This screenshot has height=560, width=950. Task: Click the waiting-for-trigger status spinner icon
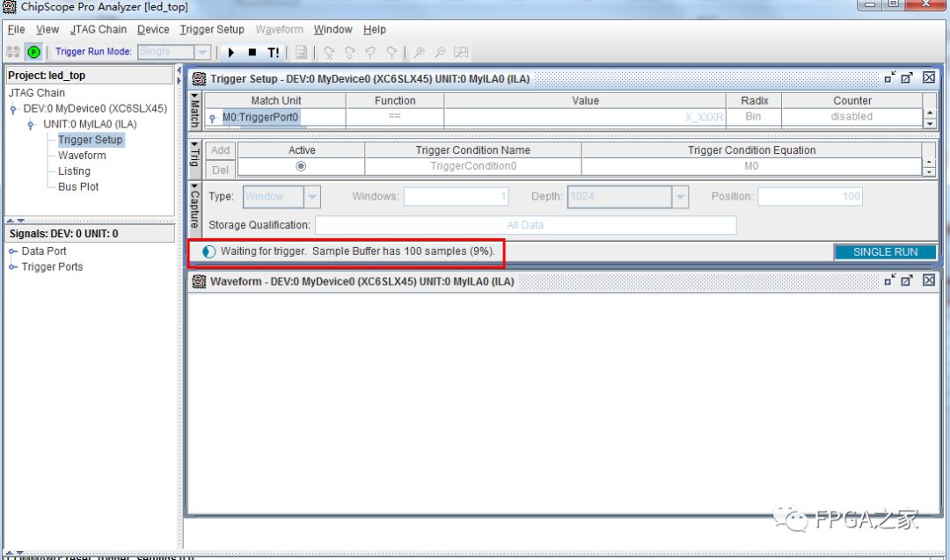coord(209,251)
